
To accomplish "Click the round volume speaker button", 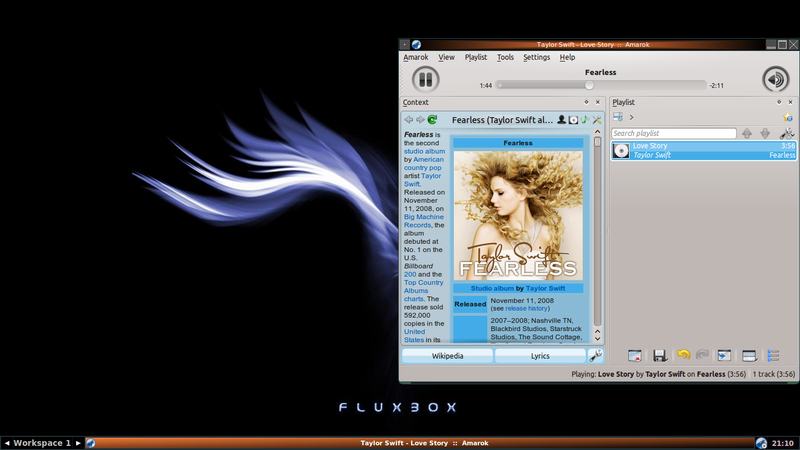I will pos(776,80).
